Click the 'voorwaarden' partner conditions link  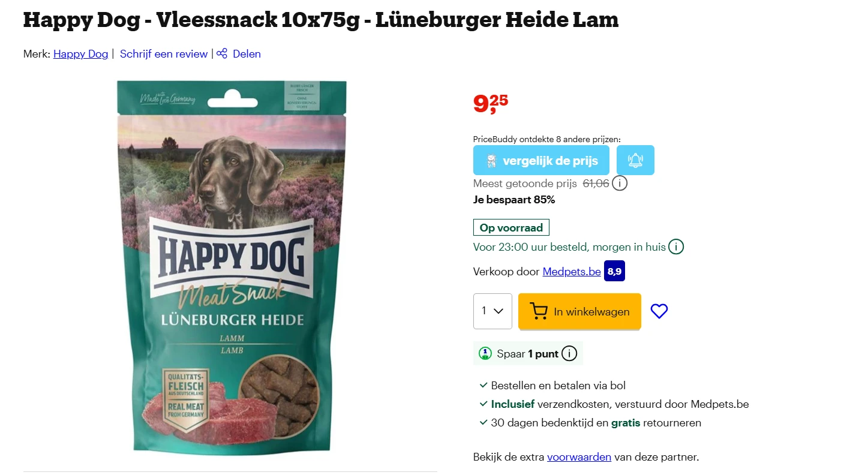click(x=579, y=457)
